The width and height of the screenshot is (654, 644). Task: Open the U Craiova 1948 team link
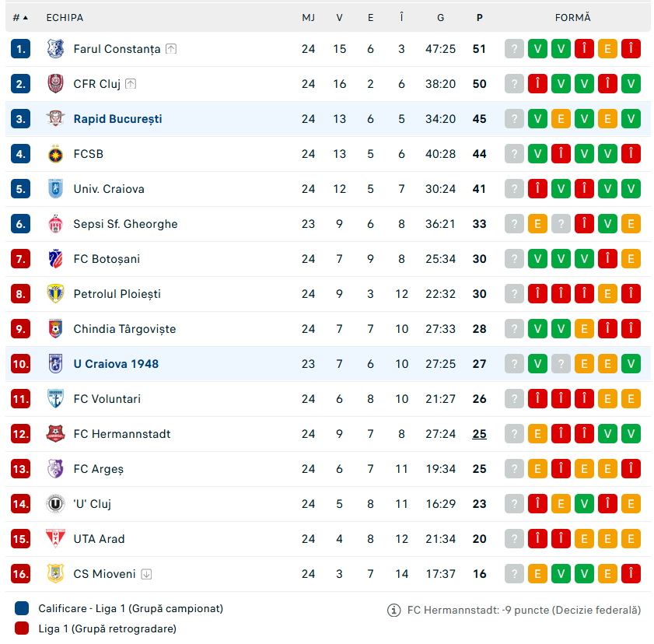[116, 364]
